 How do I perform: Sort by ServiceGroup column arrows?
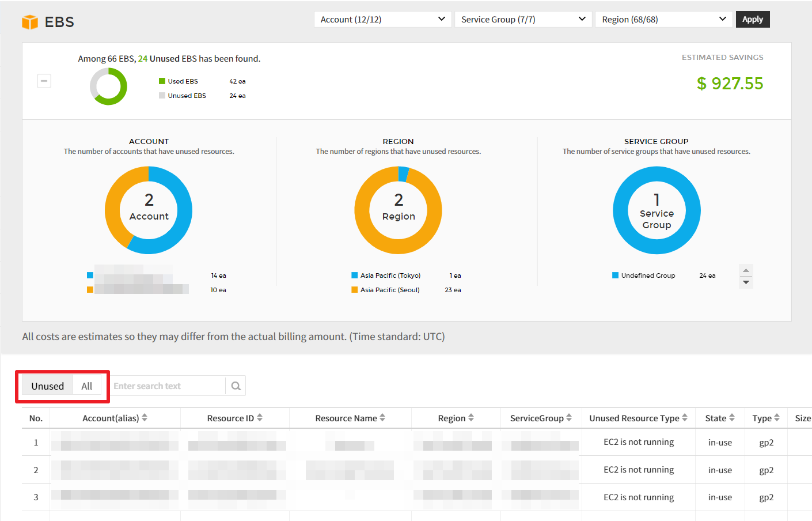569,418
